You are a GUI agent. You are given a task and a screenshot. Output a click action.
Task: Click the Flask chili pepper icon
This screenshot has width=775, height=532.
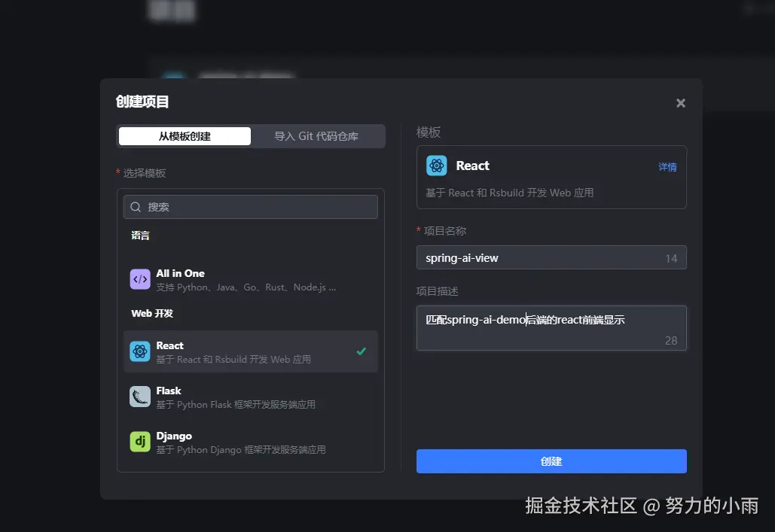point(140,397)
